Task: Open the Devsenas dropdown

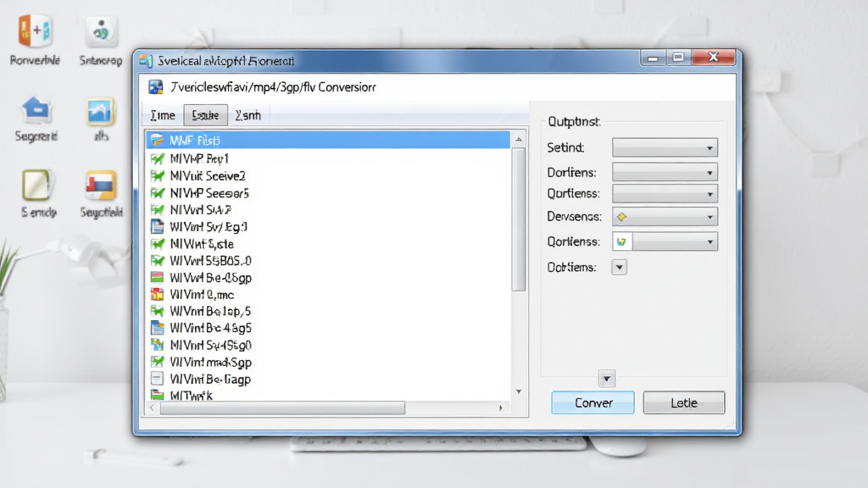Action: (x=665, y=216)
